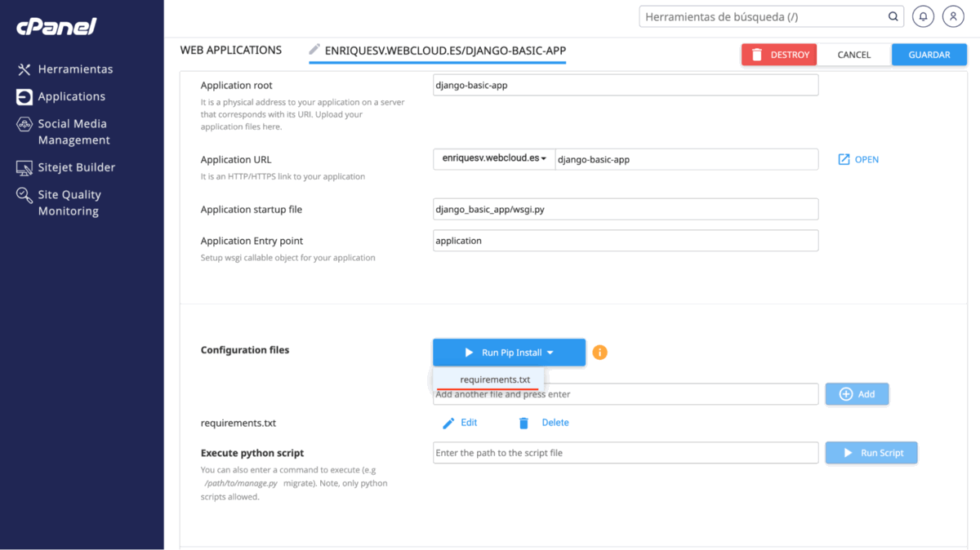Click the Application URL label
Viewport: 980px width, 550px height.
236,159
